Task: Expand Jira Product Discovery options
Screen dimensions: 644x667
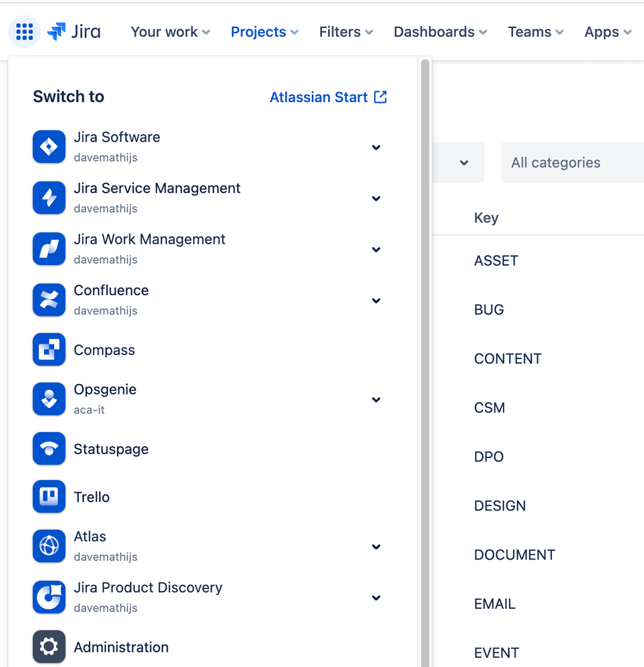Action: pyautogui.click(x=376, y=598)
